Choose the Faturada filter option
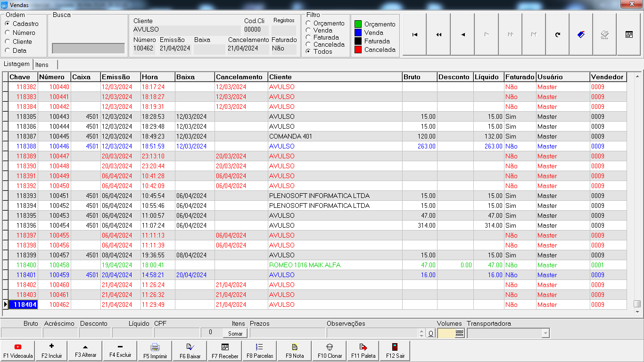The image size is (644, 362). coord(308,37)
